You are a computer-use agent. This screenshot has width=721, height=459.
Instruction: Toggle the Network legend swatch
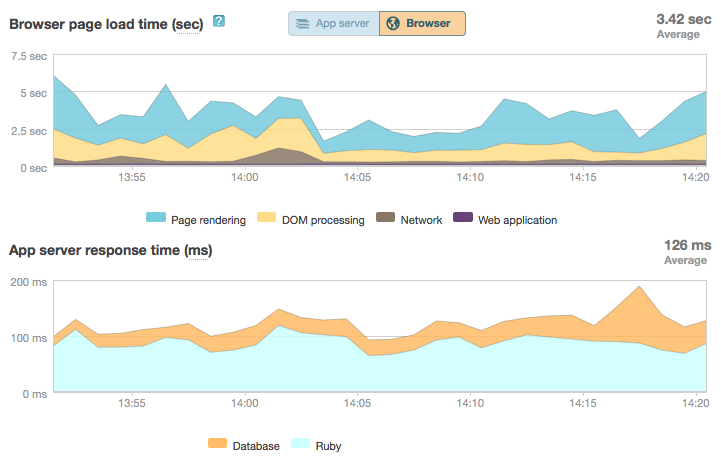coord(385,218)
